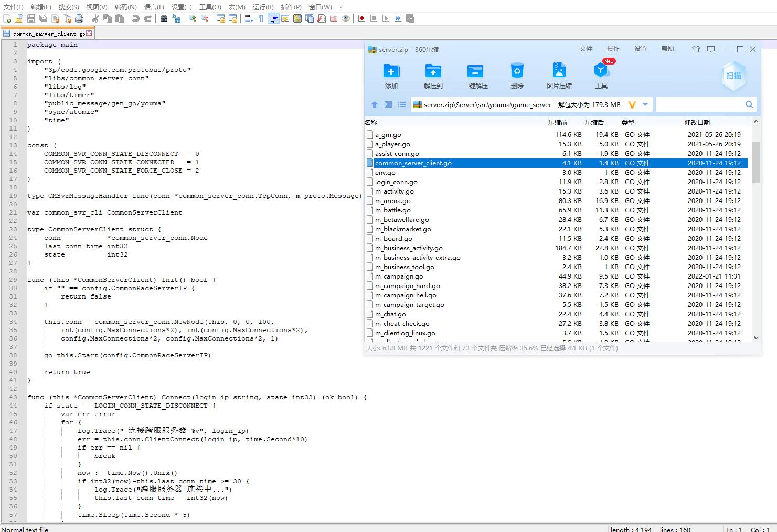Click the Find binoculars icon
The image size is (777, 532).
(164, 18)
